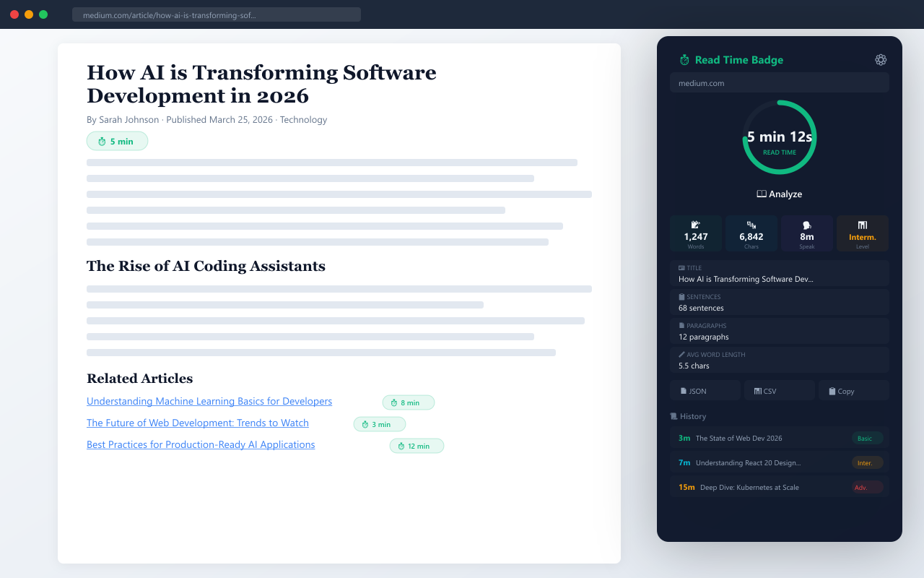This screenshot has height=578, width=924.
Task: Select The State of Web Dev 2026 history entry
Action: 779,438
